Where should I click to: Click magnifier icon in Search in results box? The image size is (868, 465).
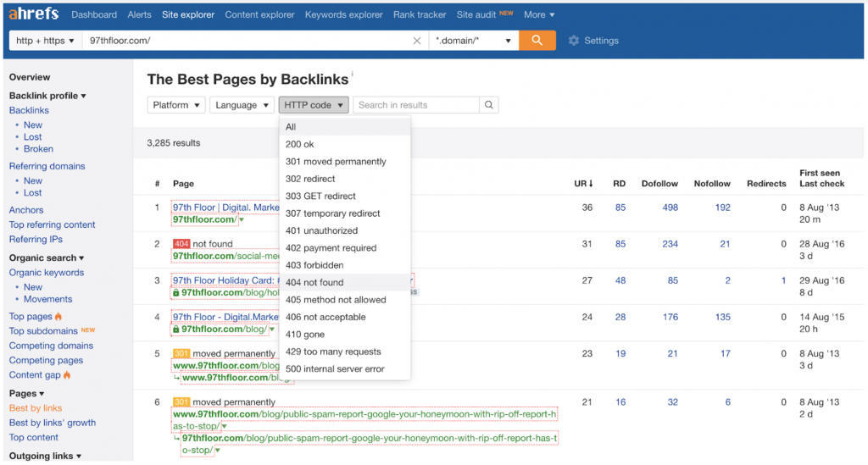pos(489,105)
